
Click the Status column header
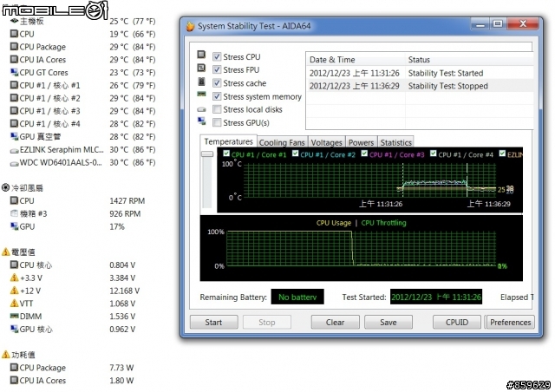coord(468,60)
